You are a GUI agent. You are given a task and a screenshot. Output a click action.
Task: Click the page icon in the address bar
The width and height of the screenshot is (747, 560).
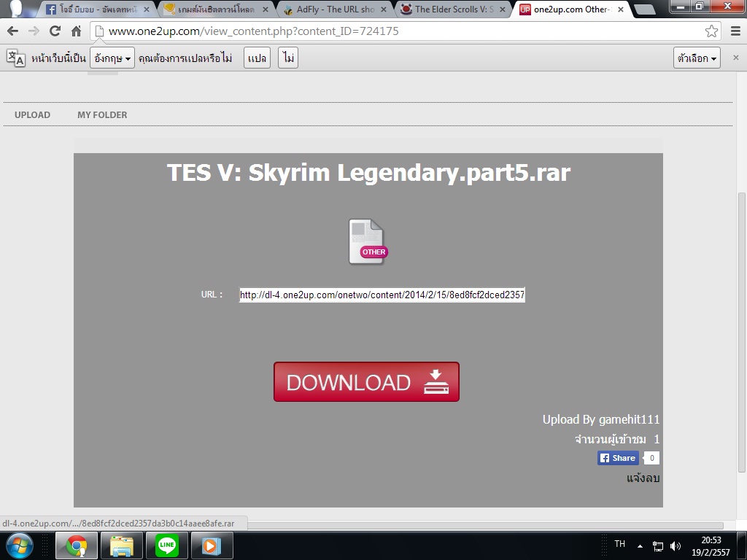pyautogui.click(x=99, y=31)
